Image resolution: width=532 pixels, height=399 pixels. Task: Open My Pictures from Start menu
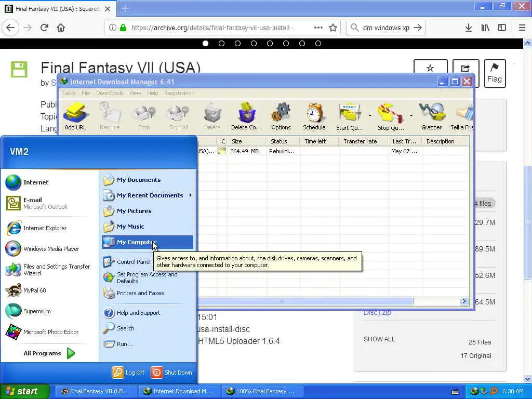pos(148,211)
